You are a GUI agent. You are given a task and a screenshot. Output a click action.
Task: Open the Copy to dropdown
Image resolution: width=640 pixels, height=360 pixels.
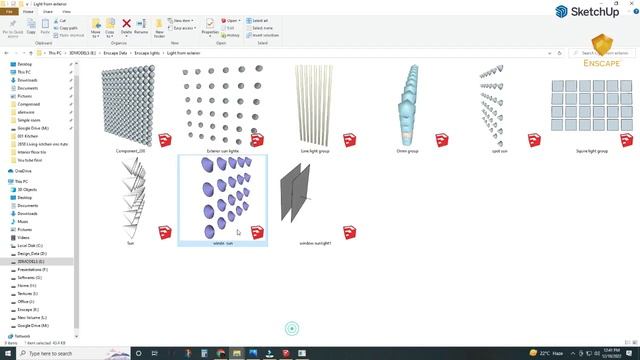(x=110, y=28)
